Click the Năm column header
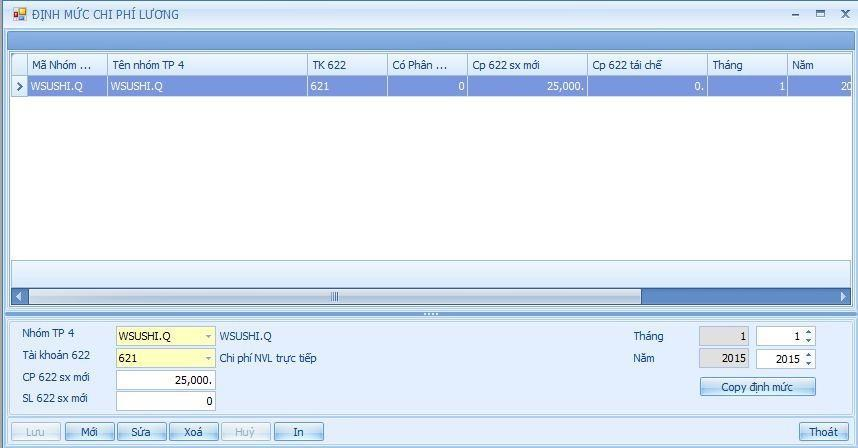 pos(820,65)
